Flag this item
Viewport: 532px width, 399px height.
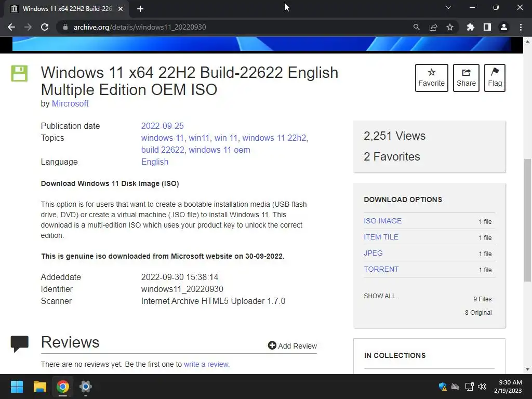point(495,78)
